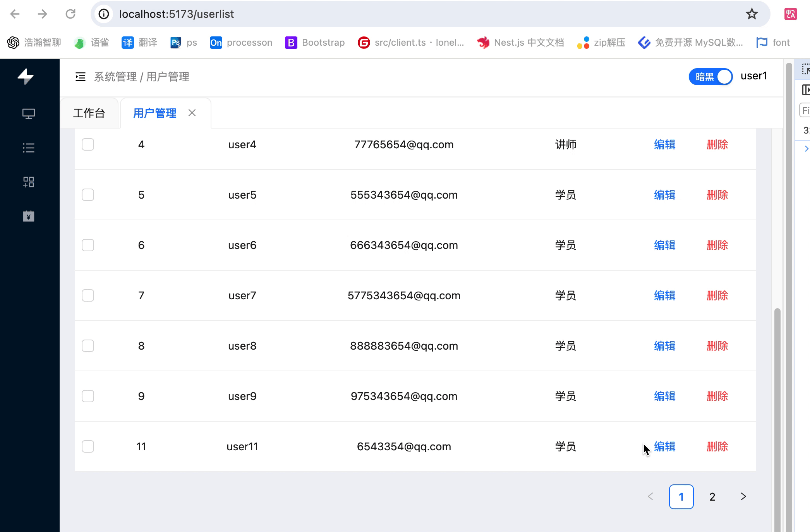Open the yen calendar sidebar icon
The image size is (810, 532).
[28, 216]
